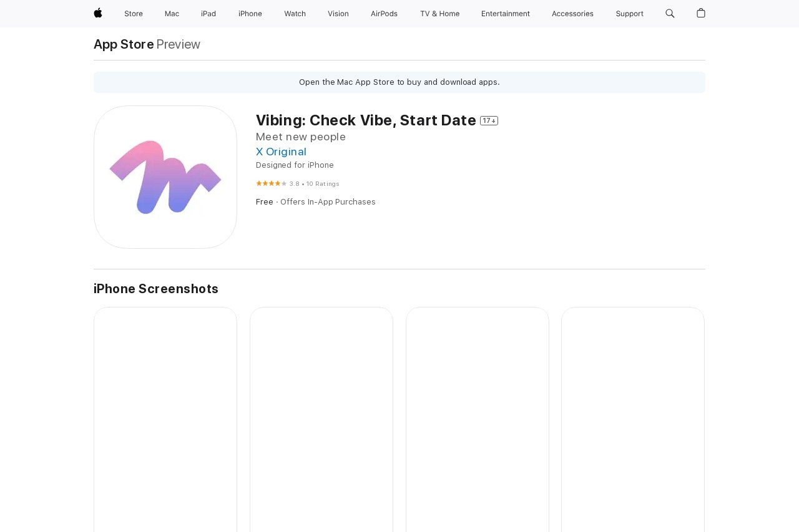Open the X Original developer link

tap(281, 152)
